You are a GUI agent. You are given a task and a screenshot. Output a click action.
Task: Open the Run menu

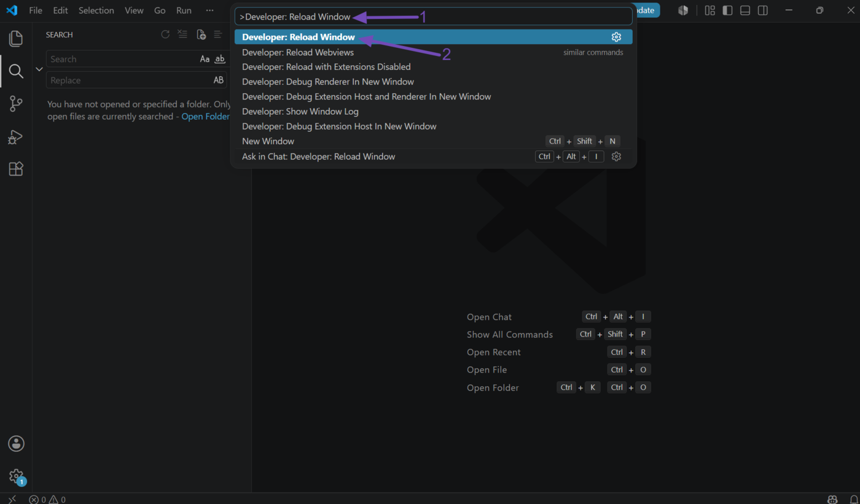(184, 10)
